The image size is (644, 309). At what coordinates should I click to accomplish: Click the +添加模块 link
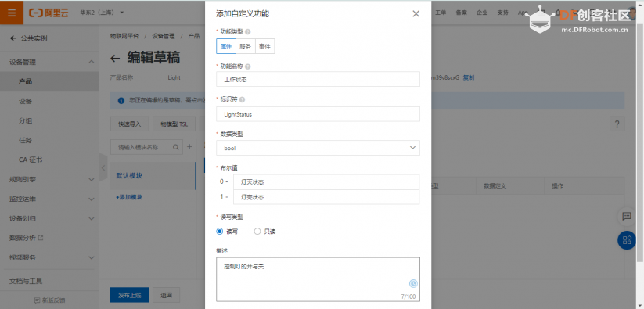click(129, 197)
